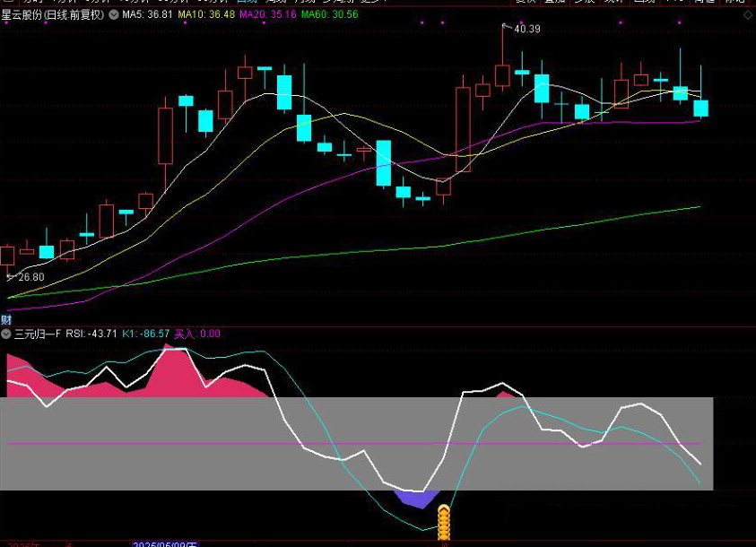Image resolution: width=756 pixels, height=547 pixels.
Task: Click the 40.39 high price marker
Action: (x=526, y=30)
